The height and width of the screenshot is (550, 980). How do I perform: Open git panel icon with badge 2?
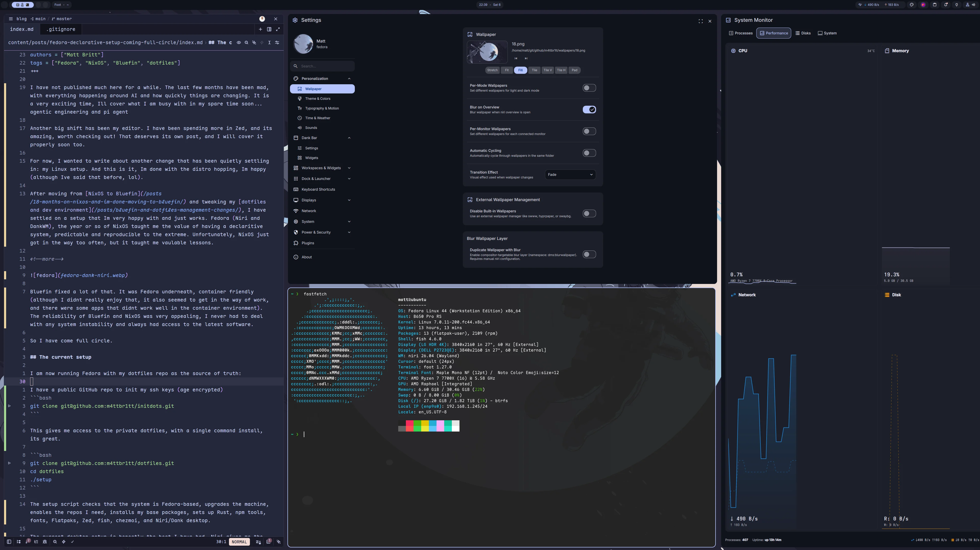(28, 541)
